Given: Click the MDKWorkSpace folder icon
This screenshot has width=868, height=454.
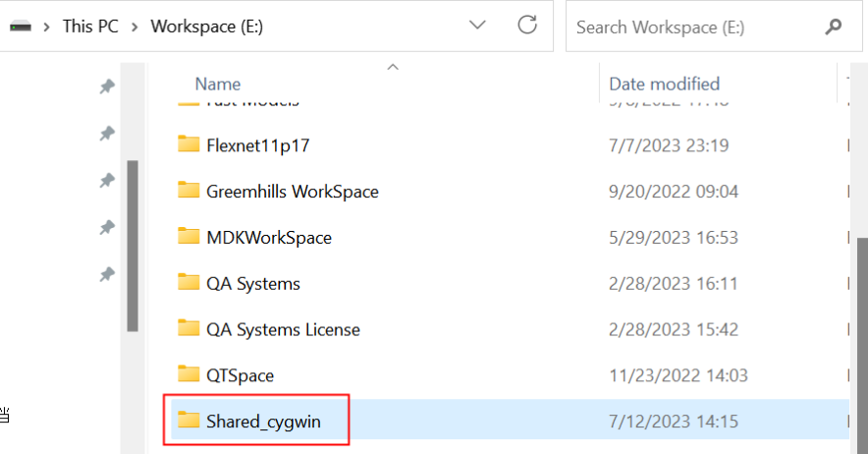Looking at the screenshot, I should click(189, 237).
